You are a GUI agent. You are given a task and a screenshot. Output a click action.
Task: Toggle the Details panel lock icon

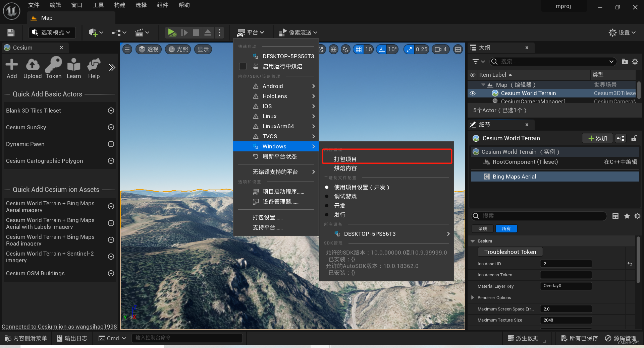[634, 138]
